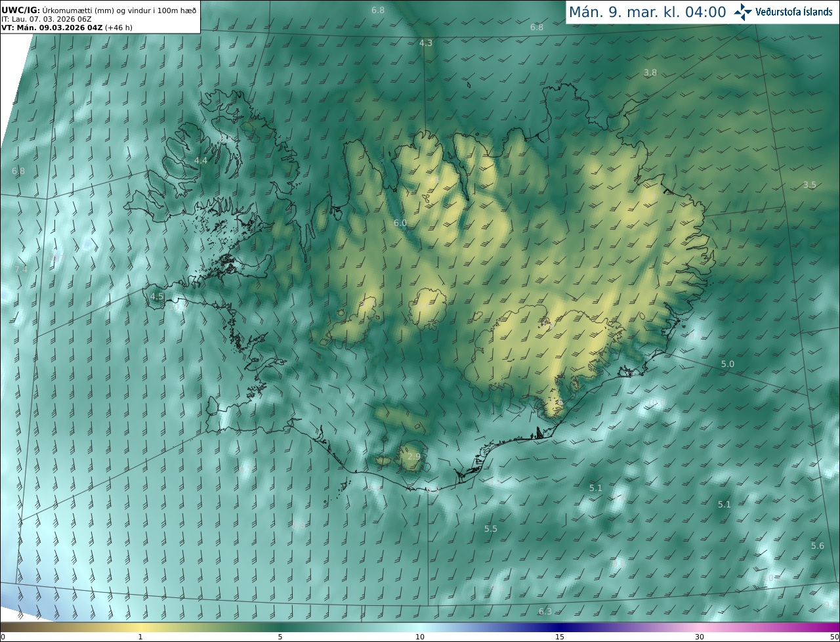The image size is (840, 642).
Task: Click the 3.8 value label on the map
Action: coord(650,73)
